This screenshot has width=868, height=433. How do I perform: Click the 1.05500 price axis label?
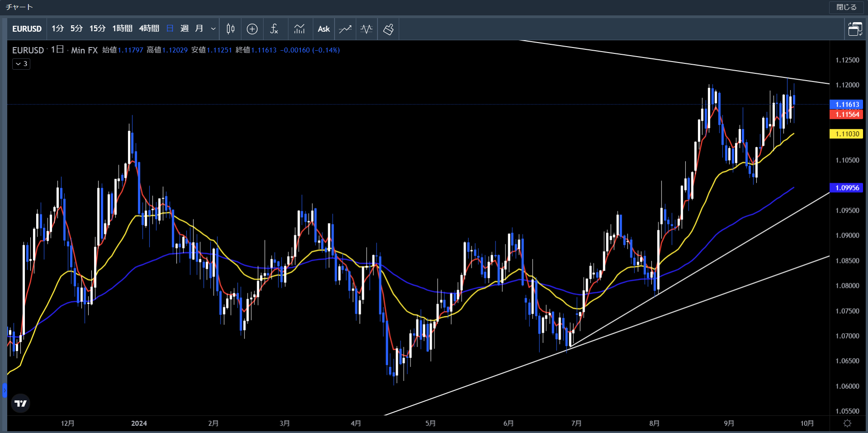847,411
